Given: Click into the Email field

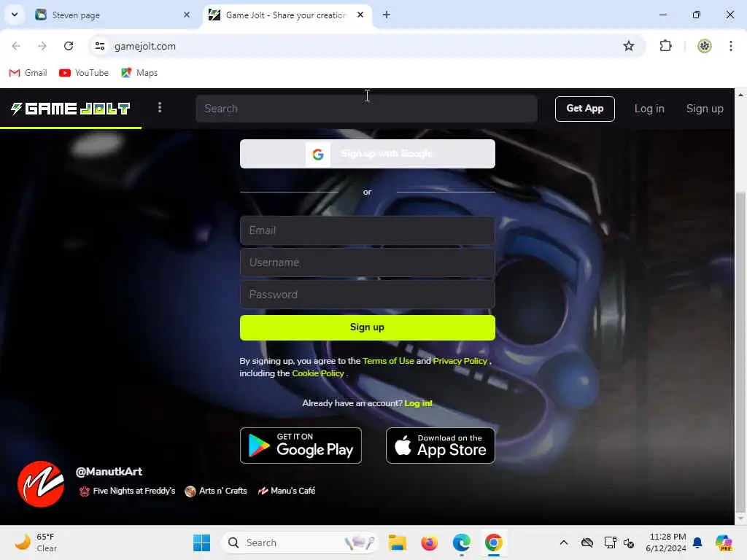Looking at the screenshot, I should (x=368, y=230).
